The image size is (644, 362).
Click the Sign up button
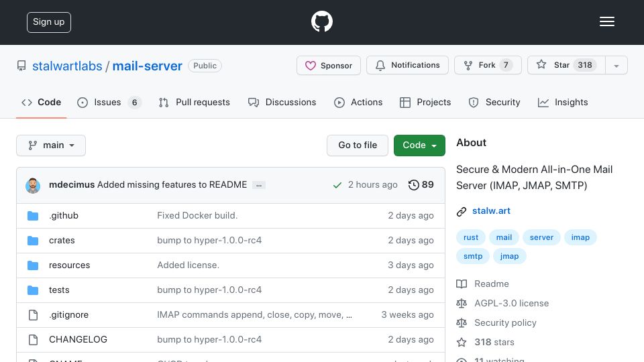click(49, 22)
